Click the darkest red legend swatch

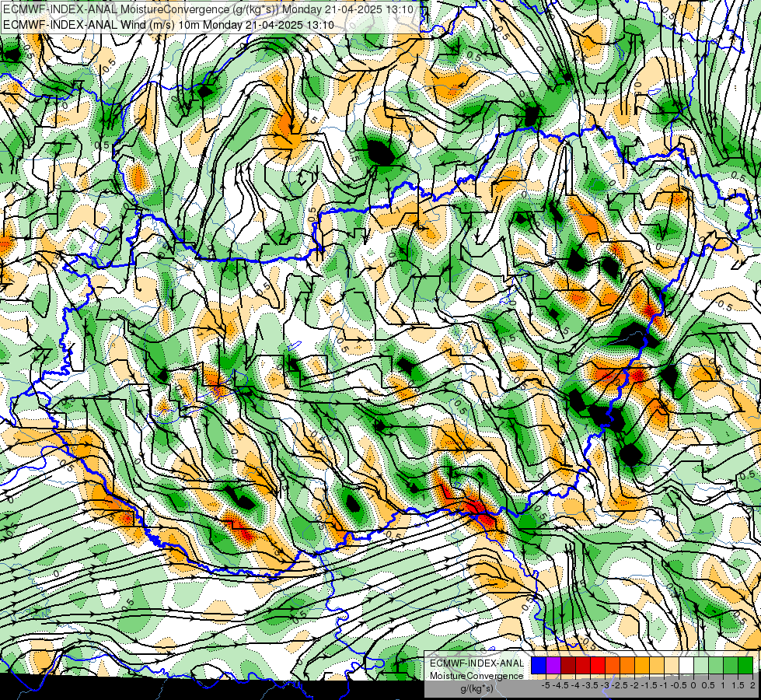click(568, 665)
